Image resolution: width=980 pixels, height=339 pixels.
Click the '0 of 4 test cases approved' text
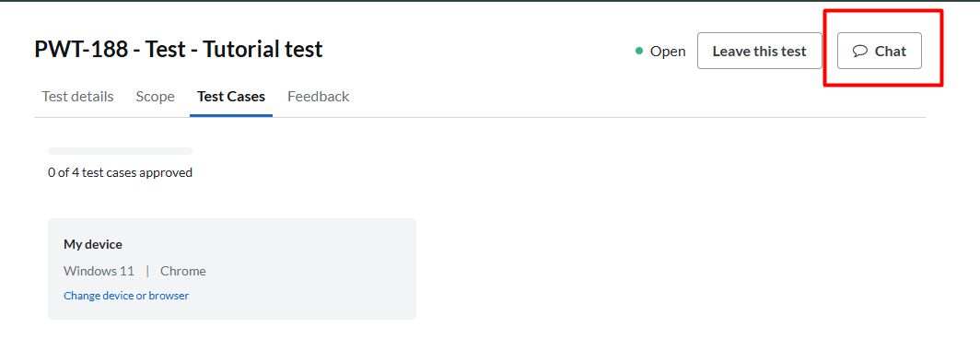(120, 172)
